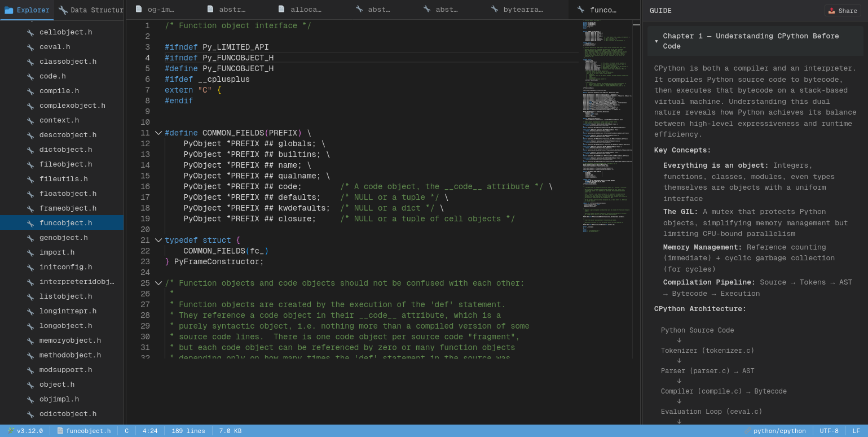Fold the typedef struct block at line 21
This screenshot has width=868, height=437.
(x=158, y=241)
